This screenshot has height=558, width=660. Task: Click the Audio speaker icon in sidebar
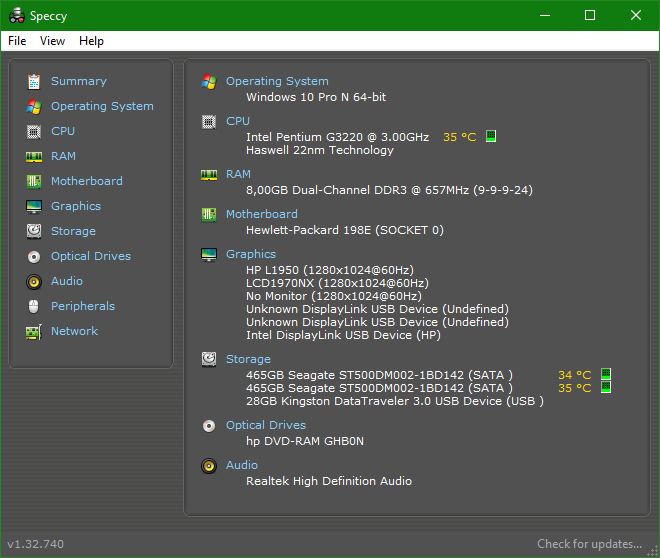click(34, 282)
